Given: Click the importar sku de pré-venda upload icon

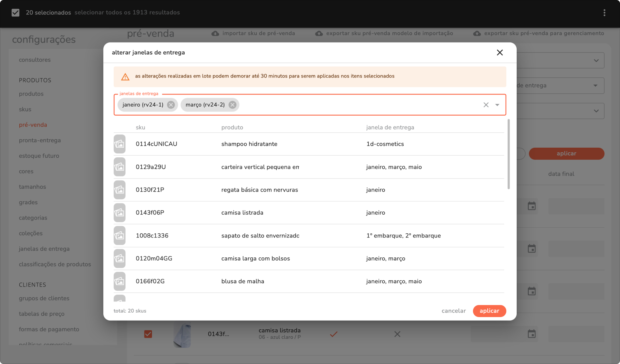Looking at the screenshot, I should coord(215,33).
